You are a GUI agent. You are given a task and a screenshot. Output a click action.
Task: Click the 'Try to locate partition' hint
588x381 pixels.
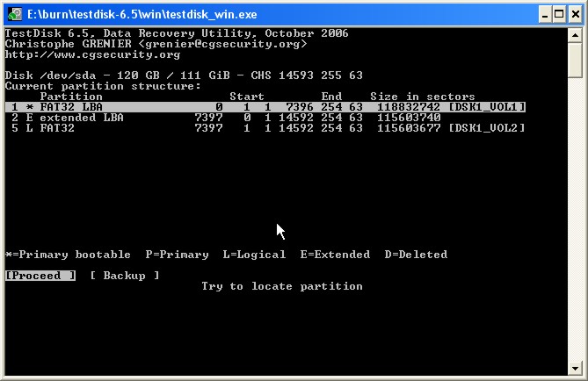point(282,286)
